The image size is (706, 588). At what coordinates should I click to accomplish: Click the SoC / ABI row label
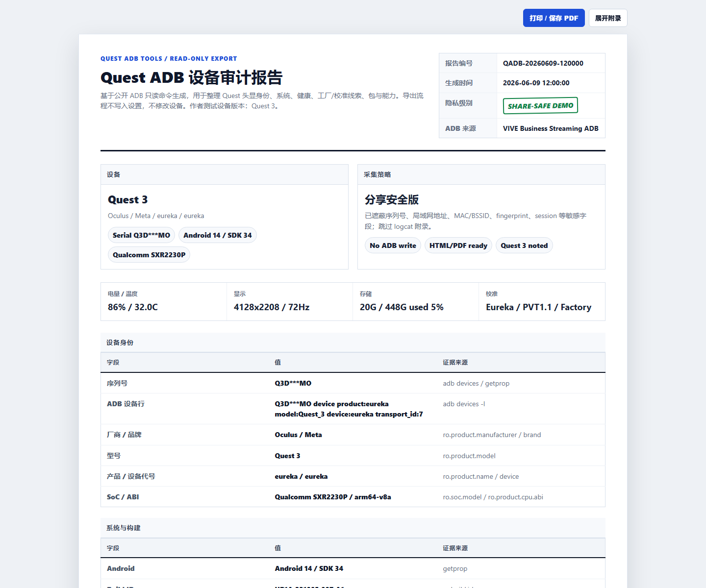click(x=123, y=497)
